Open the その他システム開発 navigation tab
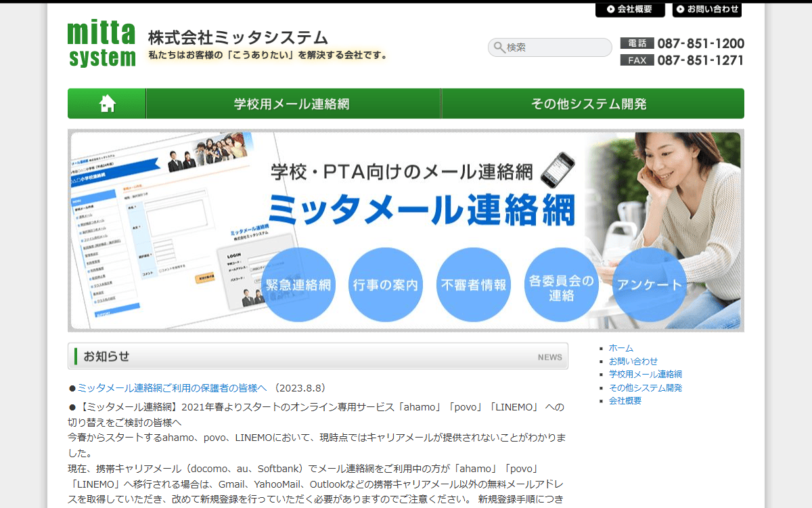The image size is (812, 508). 593,104
